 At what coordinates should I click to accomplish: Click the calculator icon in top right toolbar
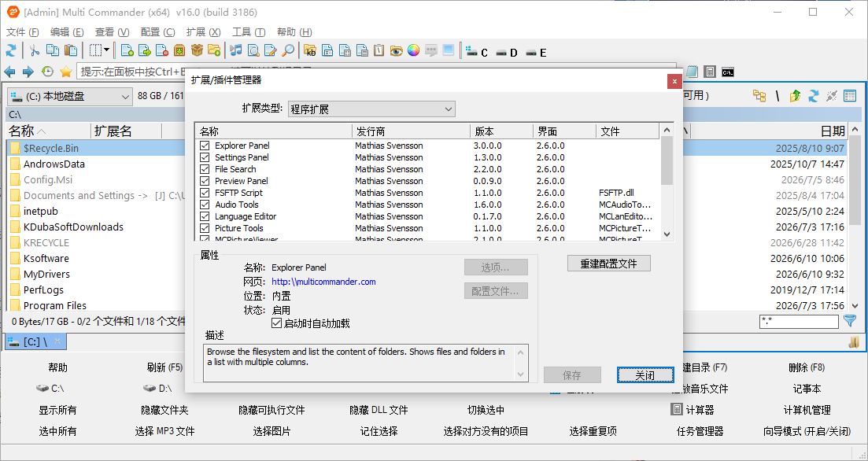(711, 72)
